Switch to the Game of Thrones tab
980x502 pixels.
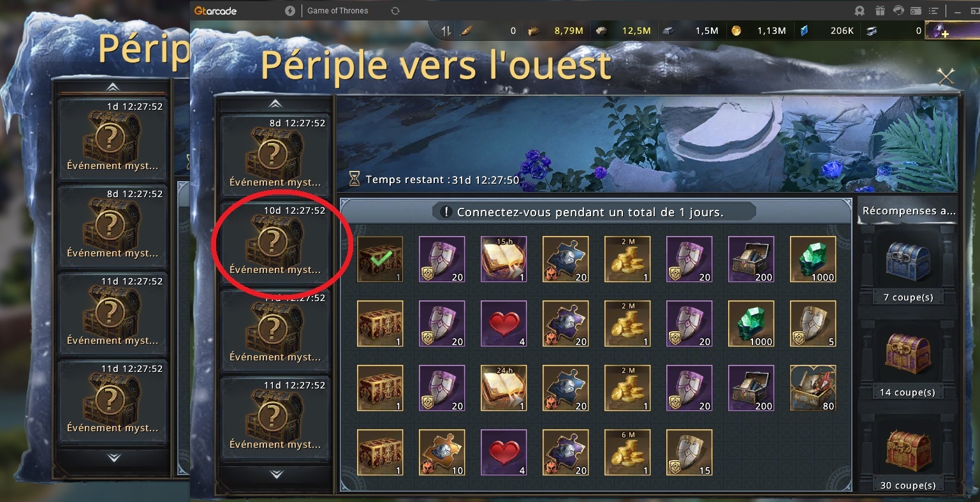click(x=337, y=11)
